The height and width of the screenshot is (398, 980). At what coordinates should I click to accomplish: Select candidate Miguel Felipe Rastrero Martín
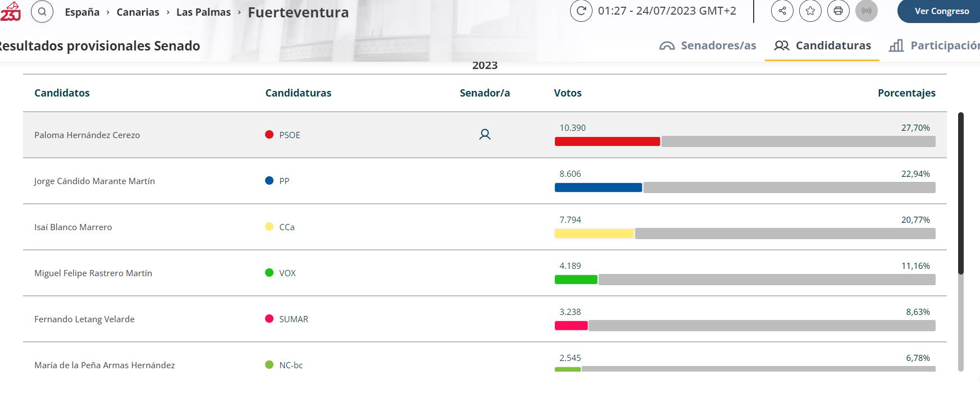pyautogui.click(x=93, y=273)
